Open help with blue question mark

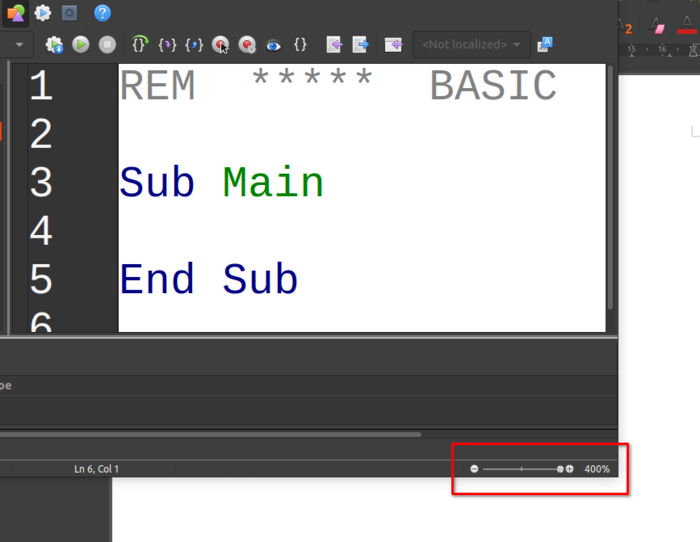coord(102,13)
